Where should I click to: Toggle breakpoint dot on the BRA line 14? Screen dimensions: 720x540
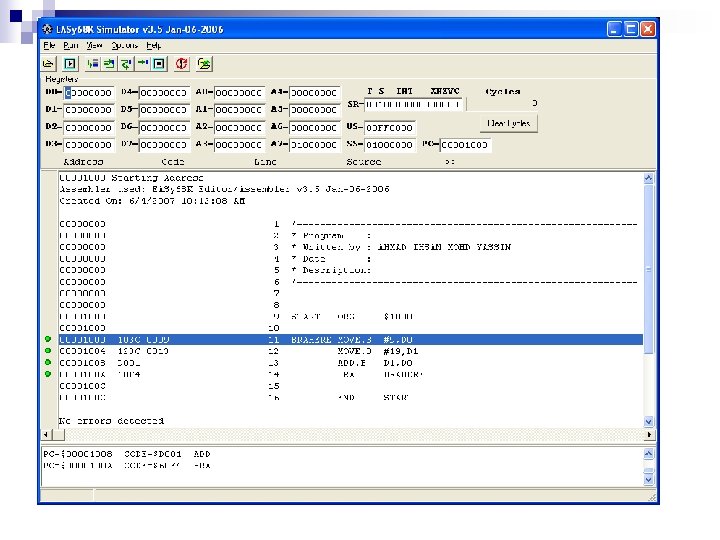pyautogui.click(x=48, y=374)
